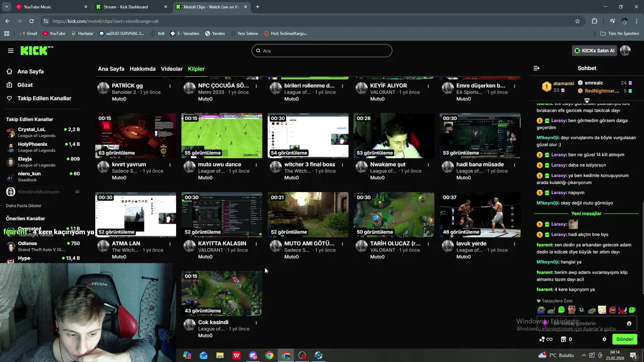
Task: Open options for Cok kasindi clip
Action: pos(256,323)
